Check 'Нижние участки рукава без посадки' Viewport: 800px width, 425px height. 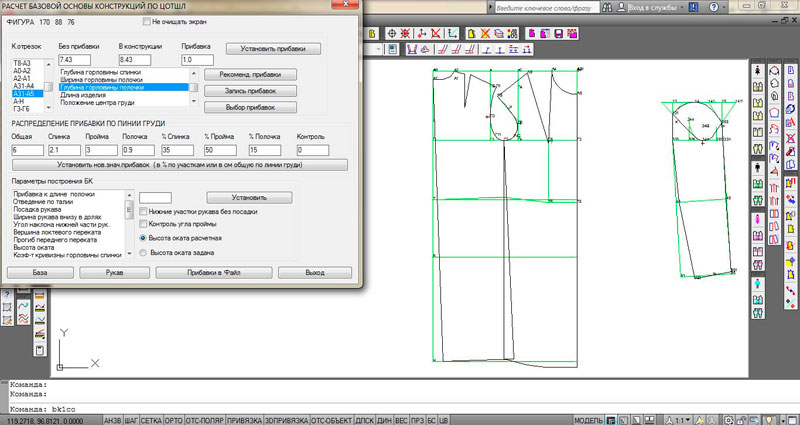[143, 211]
